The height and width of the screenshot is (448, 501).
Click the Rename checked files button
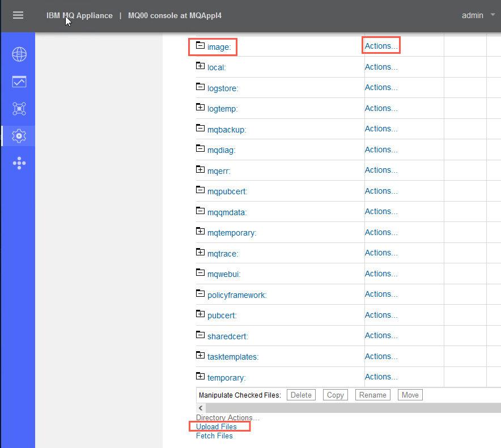tap(372, 395)
